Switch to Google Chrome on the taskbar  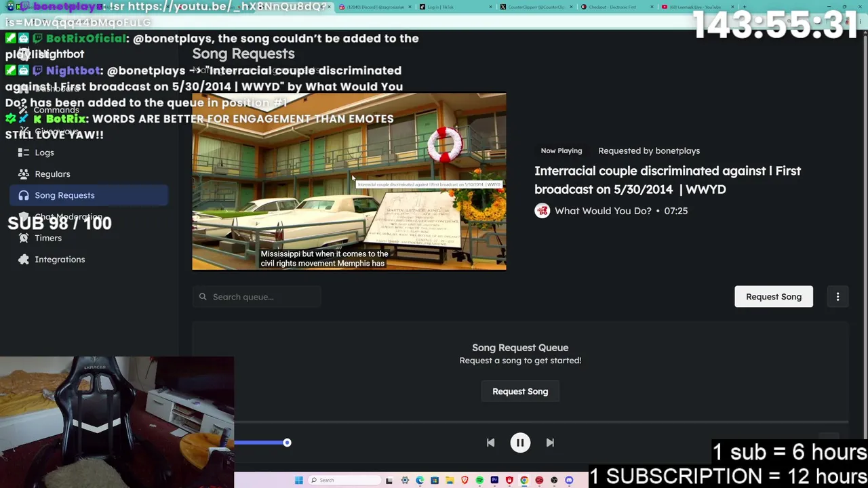[x=524, y=481]
